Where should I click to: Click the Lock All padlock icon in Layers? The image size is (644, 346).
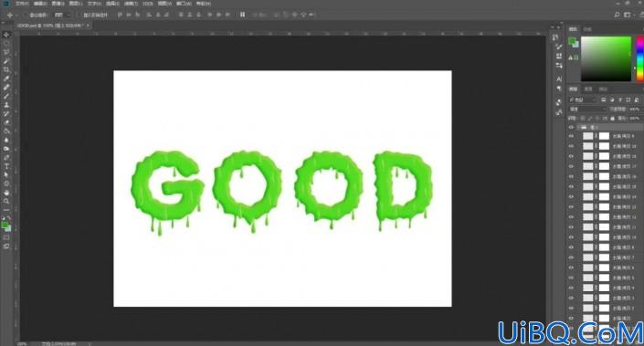click(612, 118)
